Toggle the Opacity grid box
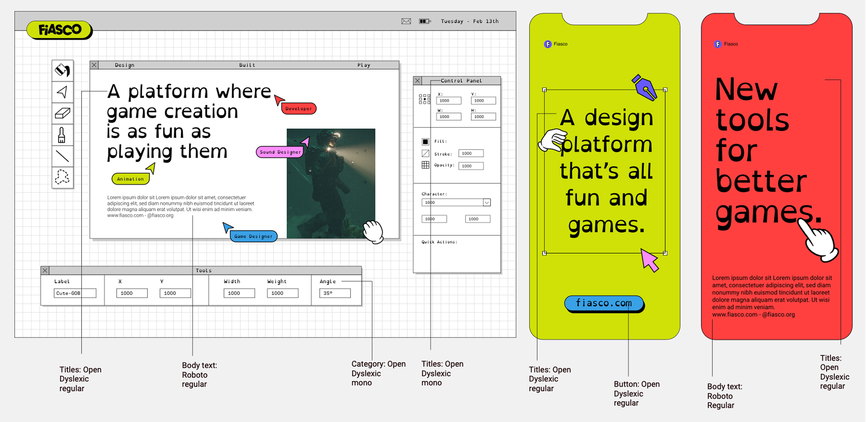868x422 pixels. (x=425, y=165)
